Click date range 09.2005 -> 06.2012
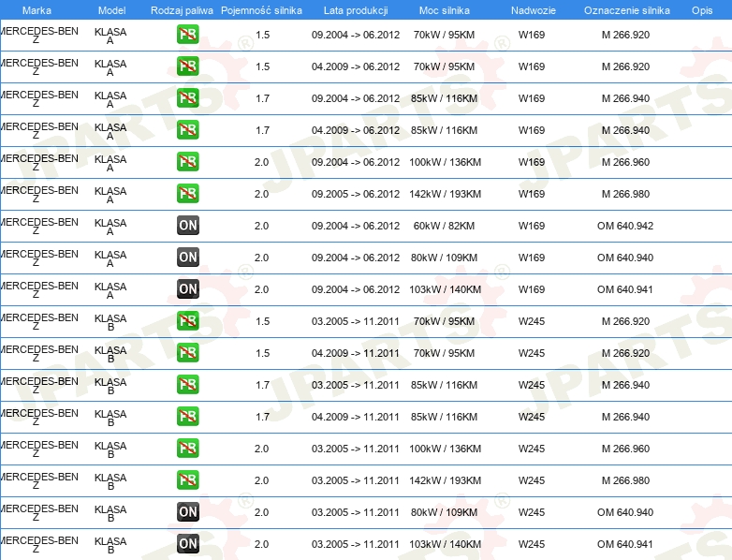 pyautogui.click(x=356, y=194)
